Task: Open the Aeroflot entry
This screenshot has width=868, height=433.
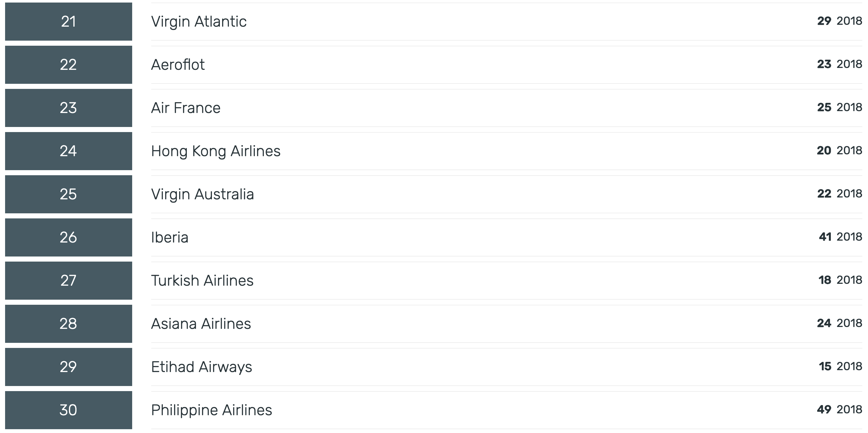Action: point(178,65)
